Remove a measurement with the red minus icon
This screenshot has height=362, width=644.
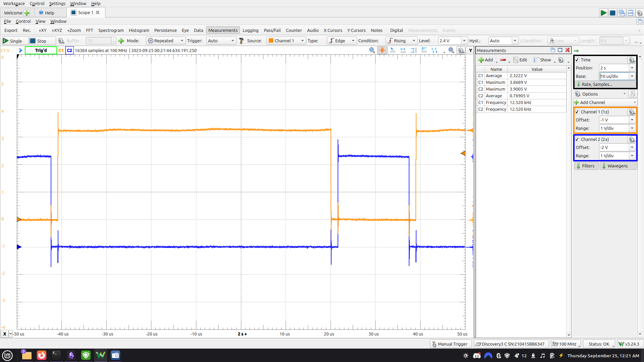[503, 60]
